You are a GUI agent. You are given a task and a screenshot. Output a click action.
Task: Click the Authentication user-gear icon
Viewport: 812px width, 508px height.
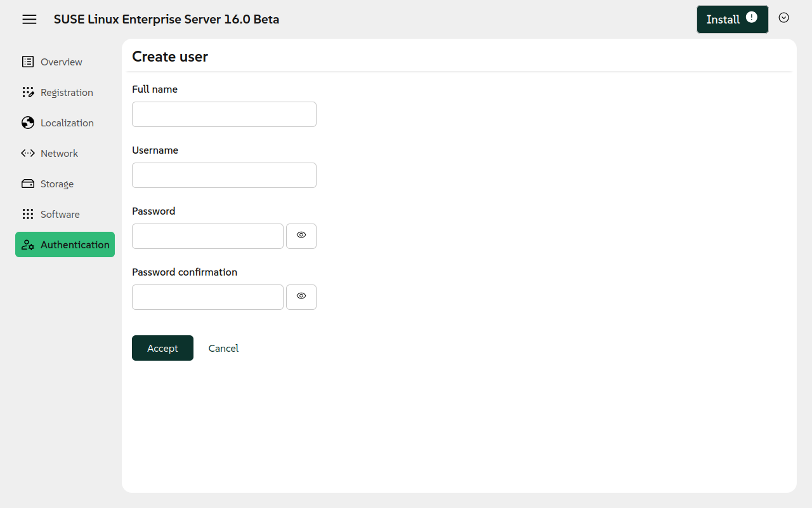pos(28,244)
